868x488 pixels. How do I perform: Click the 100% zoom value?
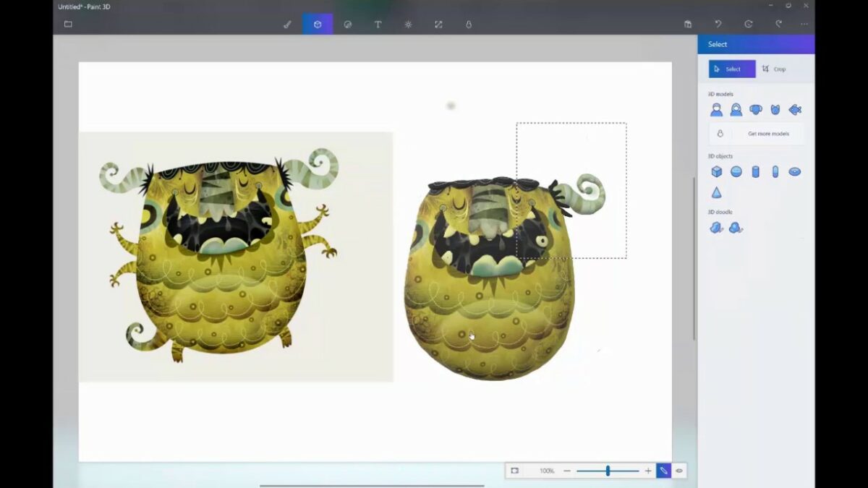(x=547, y=471)
